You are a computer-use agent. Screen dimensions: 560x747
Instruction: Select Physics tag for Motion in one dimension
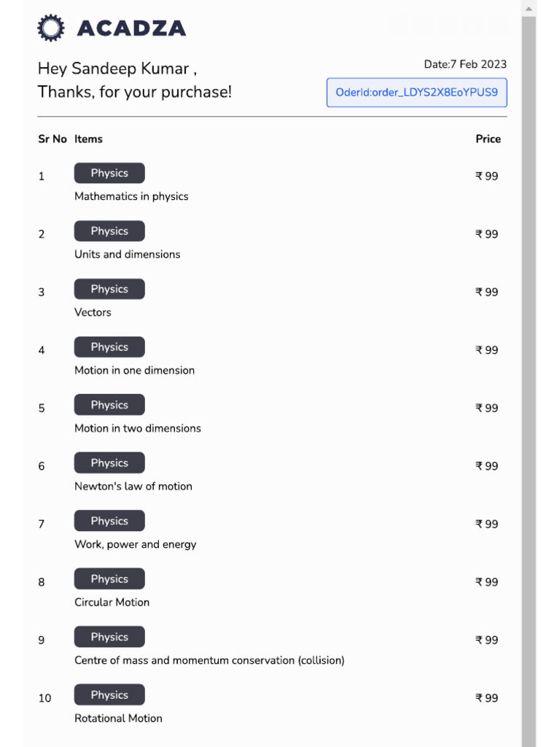(109, 347)
